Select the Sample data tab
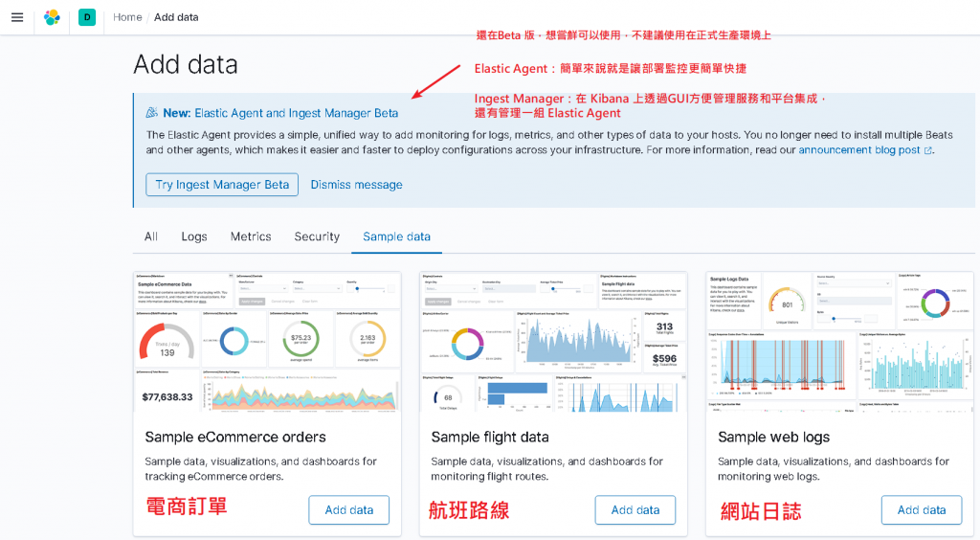980x540 pixels. (397, 236)
